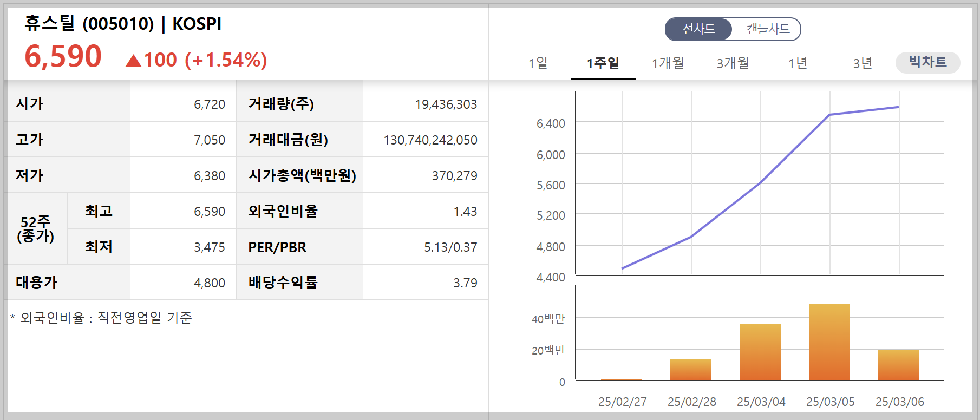Viewport: 980px width, 420px height.
Task: Click the 배당수익률 label
Action: [x=283, y=283]
